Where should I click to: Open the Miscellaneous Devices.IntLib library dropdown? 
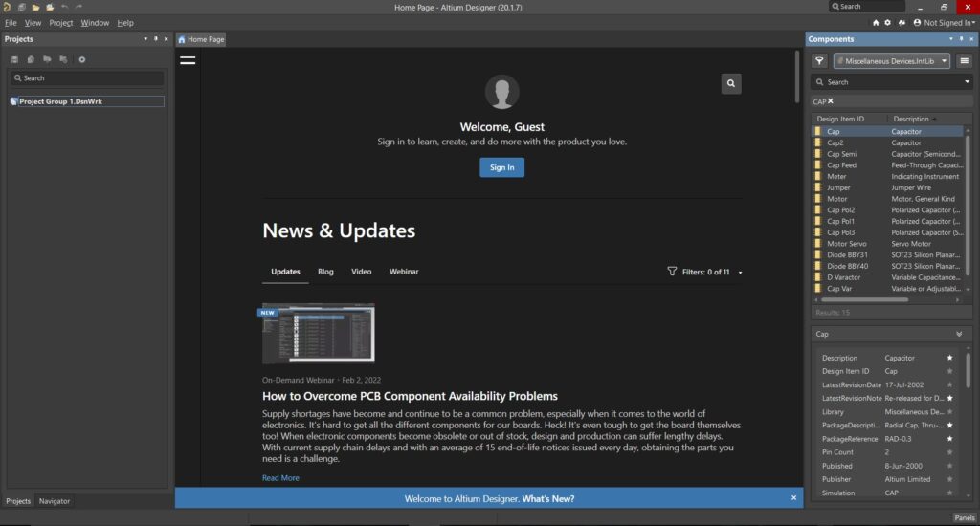(x=892, y=60)
